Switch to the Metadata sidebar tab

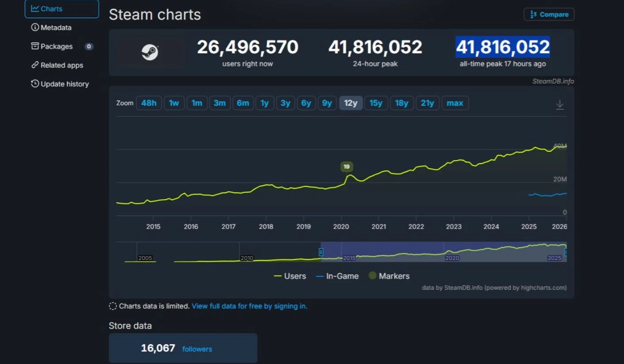pos(56,27)
